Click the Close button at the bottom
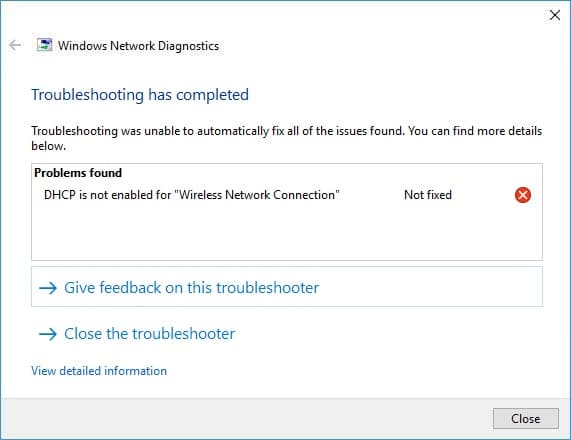The height and width of the screenshot is (440, 571). tap(525, 419)
